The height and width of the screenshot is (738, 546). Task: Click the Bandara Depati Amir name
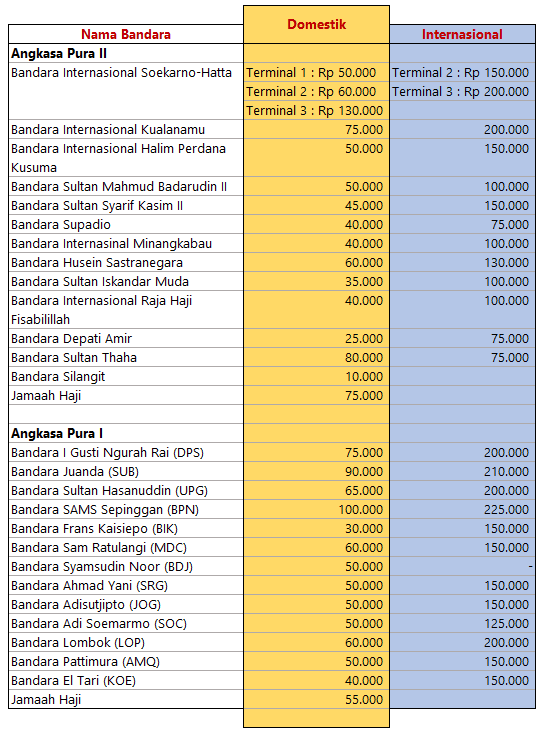[x=72, y=339]
